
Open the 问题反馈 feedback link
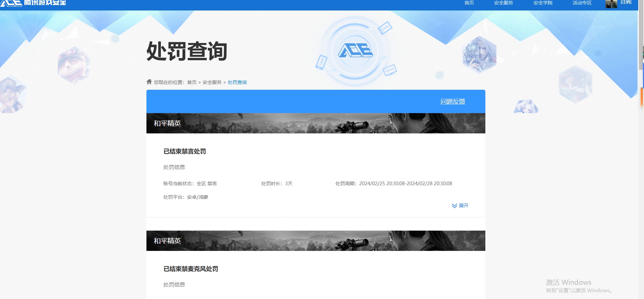tap(453, 102)
